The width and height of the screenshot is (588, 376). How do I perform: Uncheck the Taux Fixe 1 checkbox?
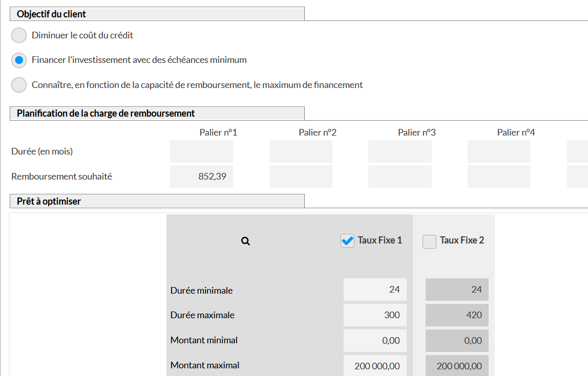[x=347, y=241]
